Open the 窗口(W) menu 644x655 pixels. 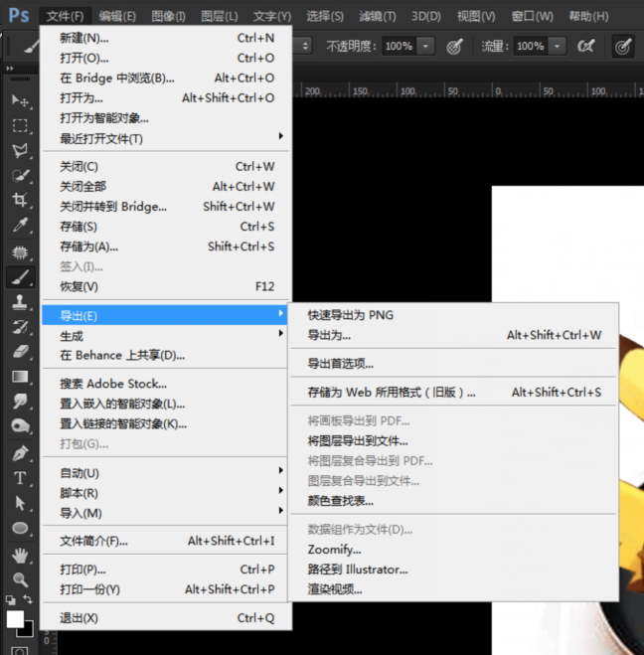(x=533, y=16)
